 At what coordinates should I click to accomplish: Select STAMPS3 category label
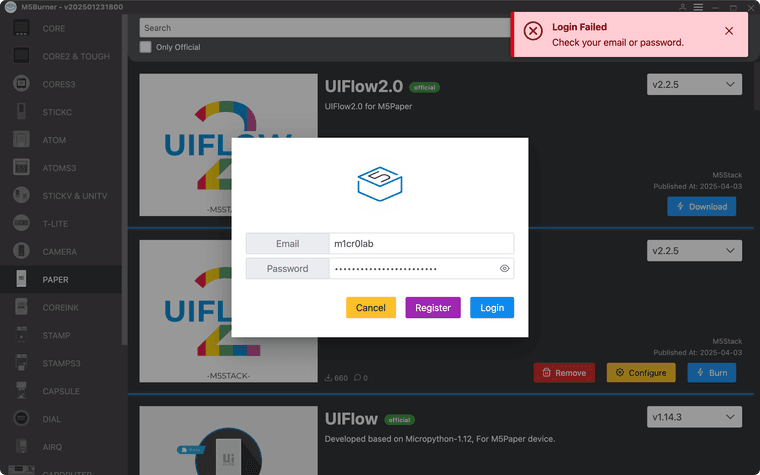point(62,364)
